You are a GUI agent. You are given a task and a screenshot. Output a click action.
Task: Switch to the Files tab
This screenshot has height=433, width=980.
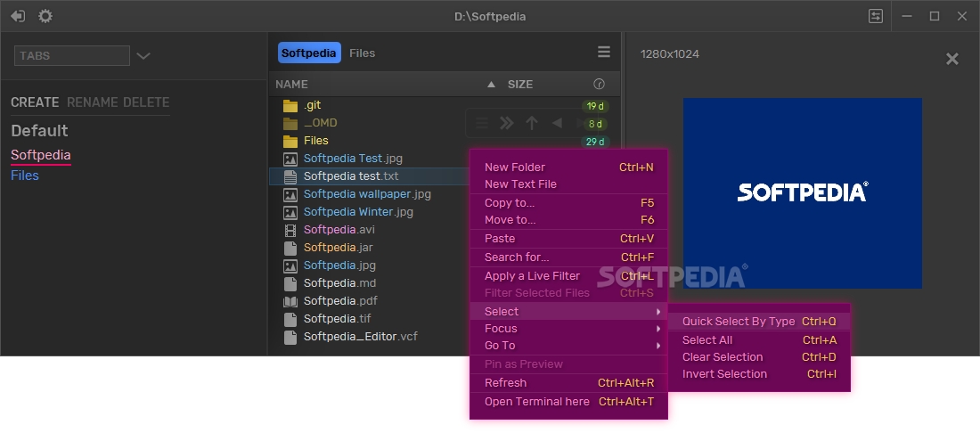pyautogui.click(x=362, y=53)
